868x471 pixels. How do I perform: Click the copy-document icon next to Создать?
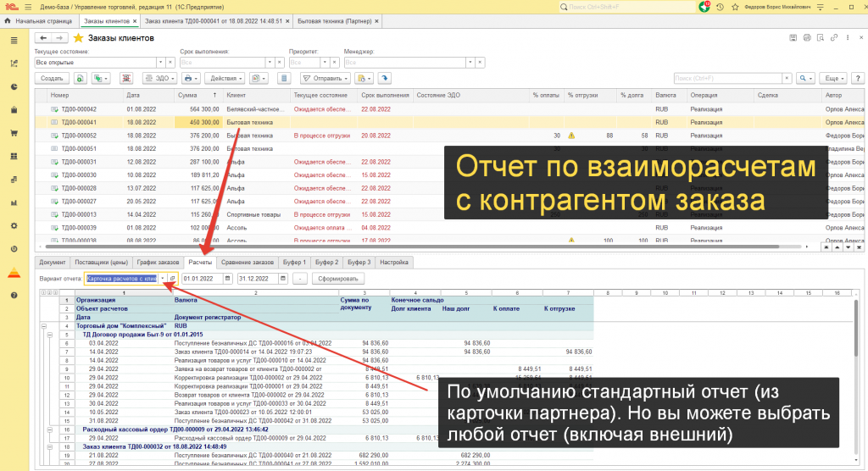81,79
